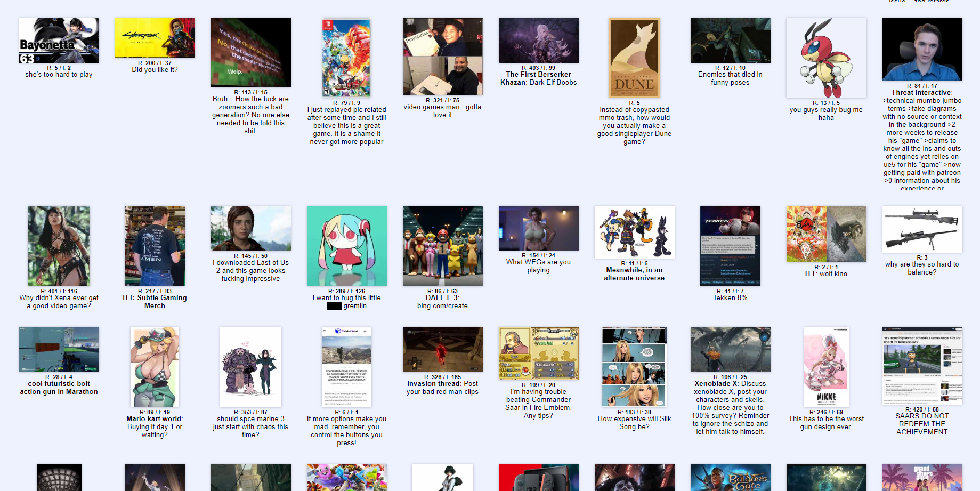Click 'How expensive will Silk Song be?' text

(634, 423)
